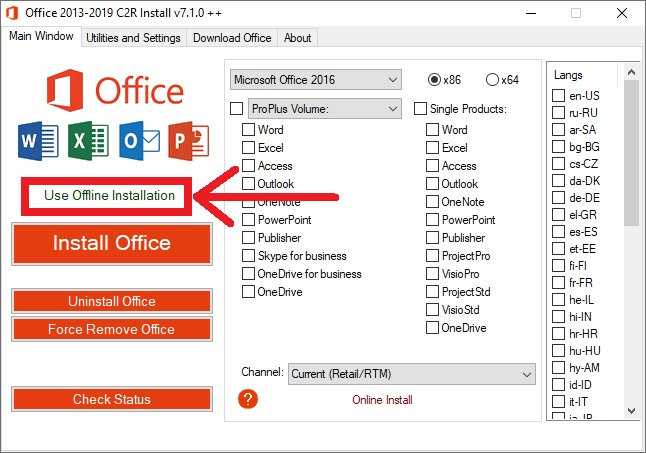
Task: Open the Download Office tab
Action: (x=232, y=37)
